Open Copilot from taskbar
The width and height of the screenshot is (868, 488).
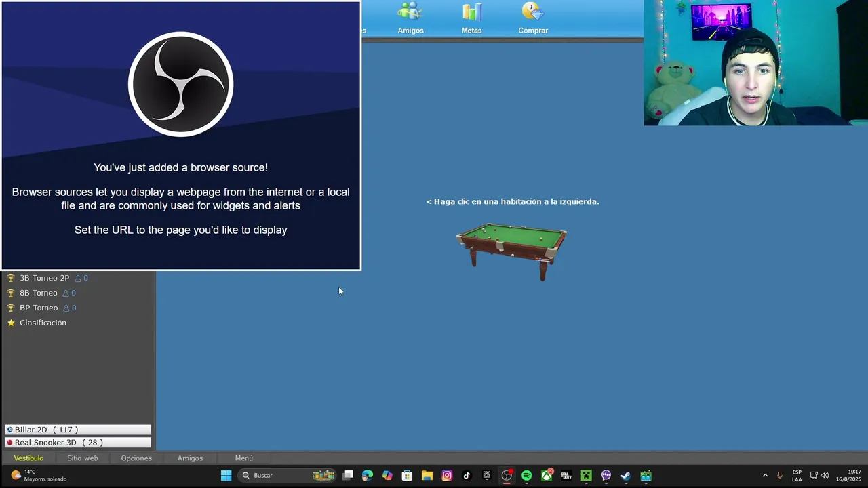(x=387, y=476)
